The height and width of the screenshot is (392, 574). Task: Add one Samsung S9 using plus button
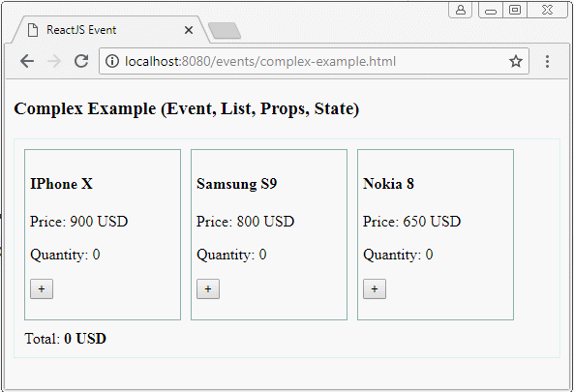[x=208, y=289]
